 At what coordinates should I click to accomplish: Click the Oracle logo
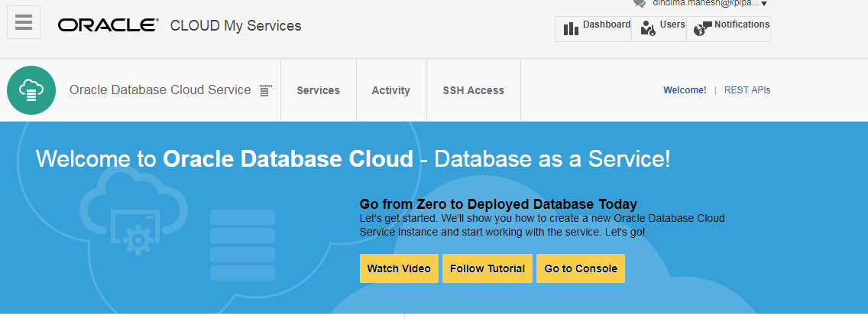pos(108,26)
